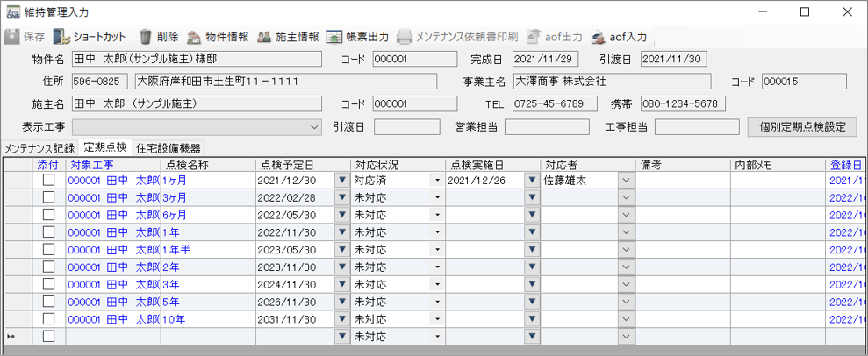Click the 携帯 field 080-1234-5678

683,103
